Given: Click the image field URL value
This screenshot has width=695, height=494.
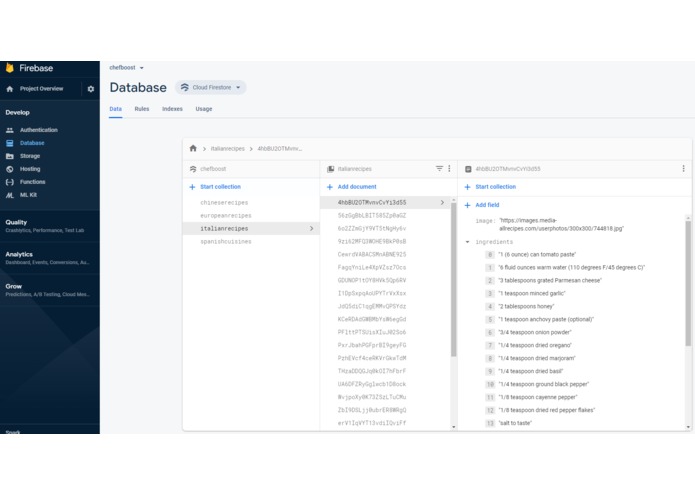Looking at the screenshot, I should (x=561, y=225).
